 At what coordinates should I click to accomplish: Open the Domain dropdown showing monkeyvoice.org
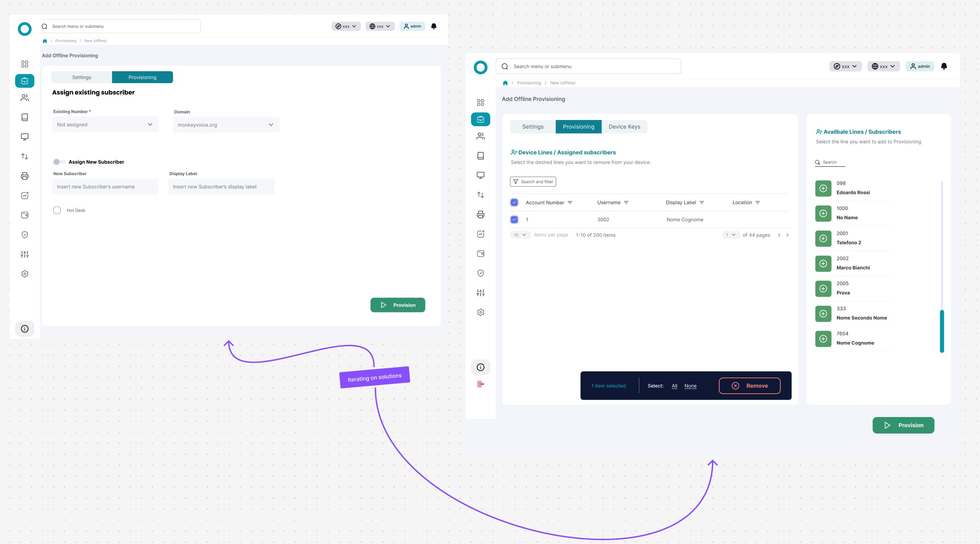pyautogui.click(x=226, y=125)
